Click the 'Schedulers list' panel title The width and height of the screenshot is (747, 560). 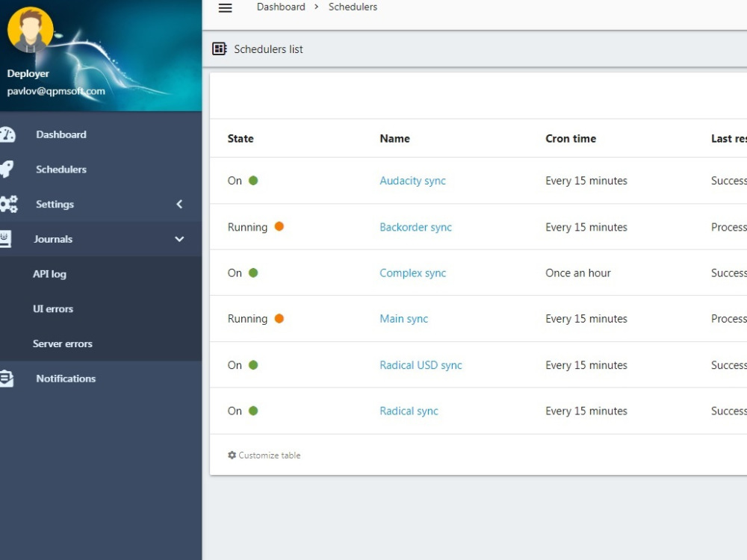point(268,49)
